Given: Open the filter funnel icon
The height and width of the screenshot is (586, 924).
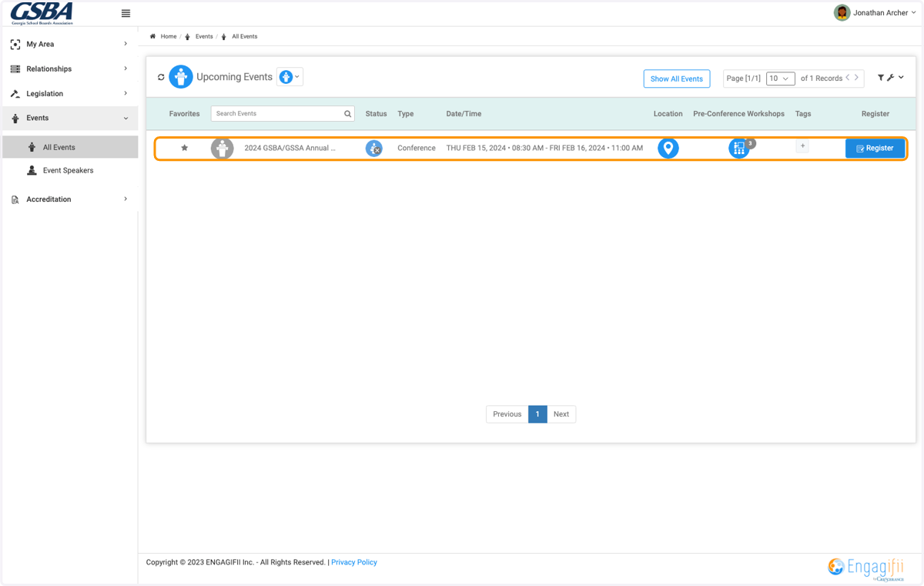Looking at the screenshot, I should coord(881,78).
